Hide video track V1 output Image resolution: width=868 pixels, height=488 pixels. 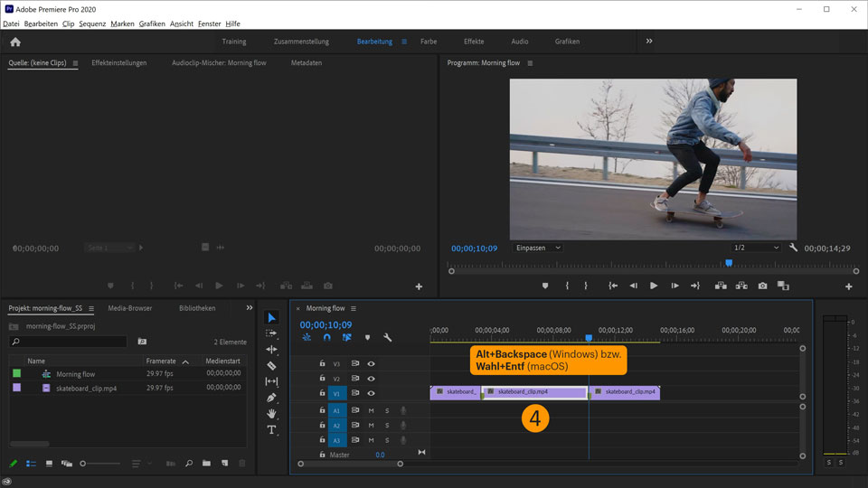(371, 393)
